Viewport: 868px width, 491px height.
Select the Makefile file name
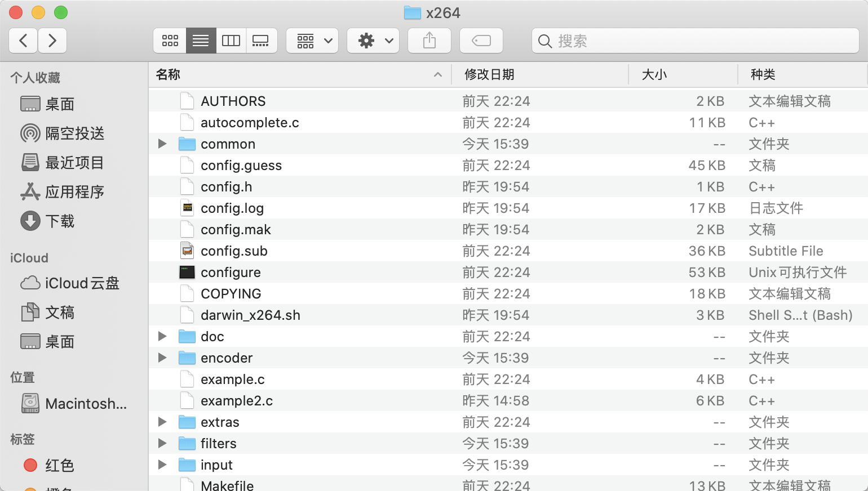pyautogui.click(x=227, y=485)
